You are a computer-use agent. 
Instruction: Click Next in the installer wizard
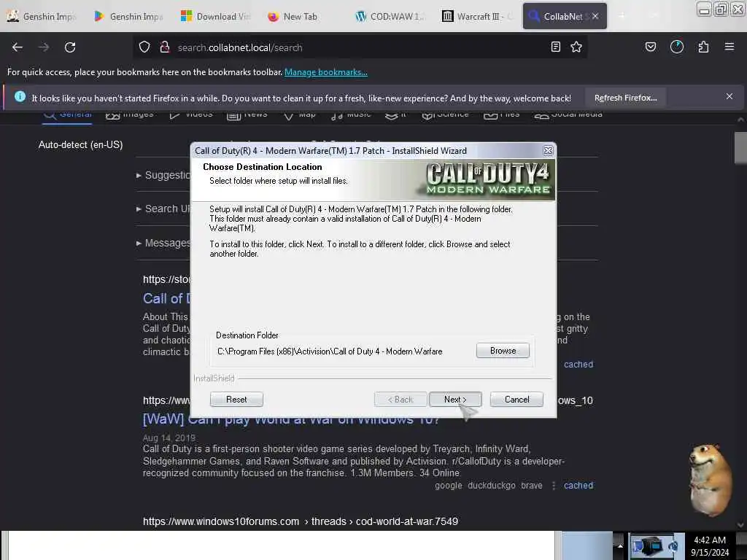point(455,400)
